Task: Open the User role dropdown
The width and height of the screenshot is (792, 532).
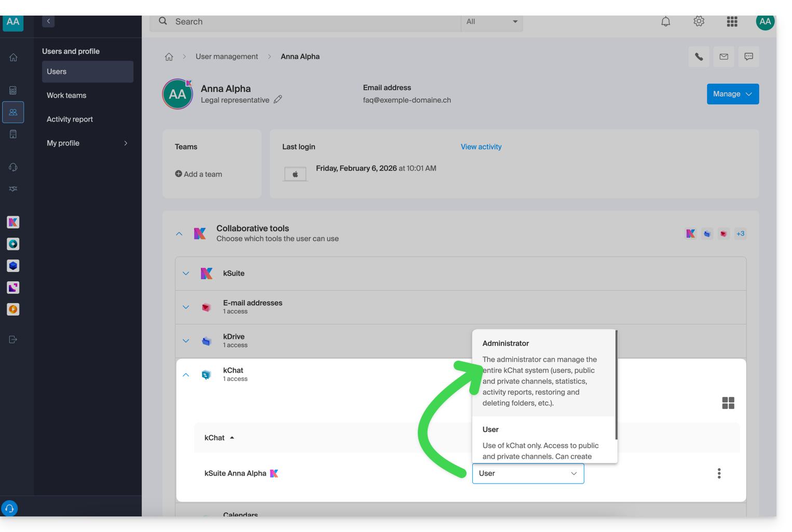Action: pos(527,473)
